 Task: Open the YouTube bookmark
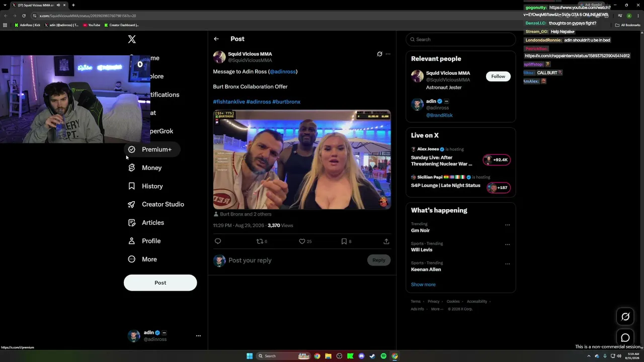(x=92, y=25)
